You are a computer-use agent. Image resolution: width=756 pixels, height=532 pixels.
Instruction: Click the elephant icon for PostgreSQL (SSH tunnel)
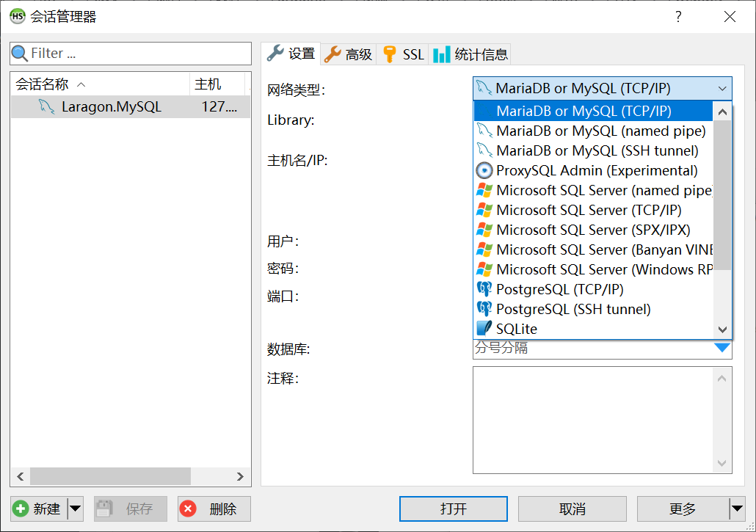(484, 309)
